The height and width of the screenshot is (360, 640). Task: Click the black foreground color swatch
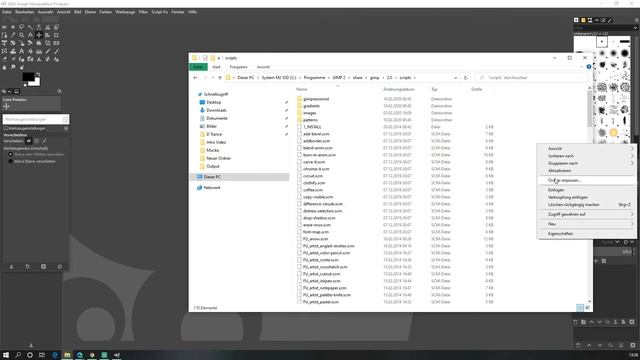(28, 76)
